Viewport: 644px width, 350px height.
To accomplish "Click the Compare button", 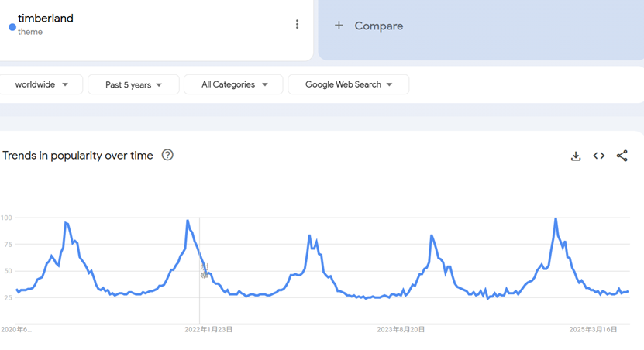I will 379,26.
